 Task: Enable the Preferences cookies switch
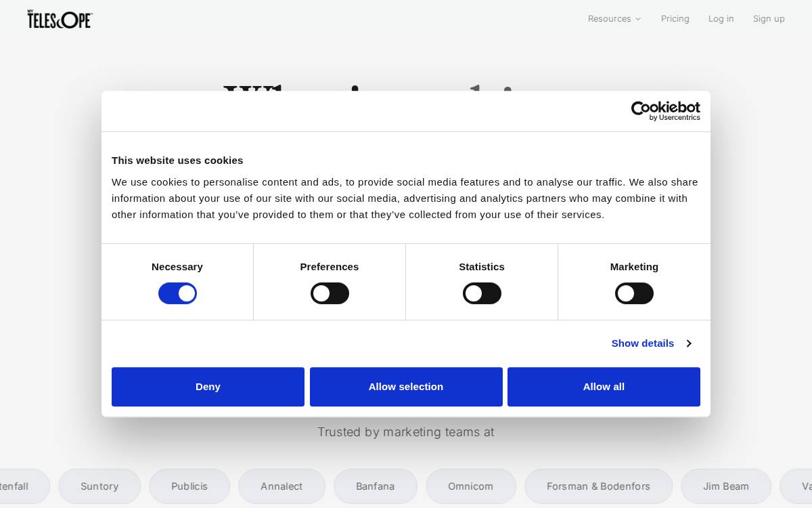(x=330, y=293)
